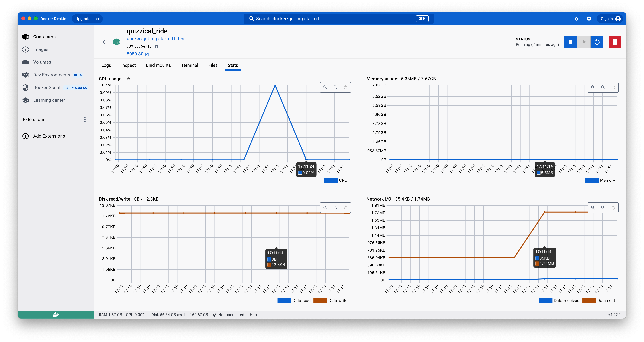Viewport: 644px width, 342px height.
Task: Open Docker Scout in the sidebar
Action: coord(55,88)
